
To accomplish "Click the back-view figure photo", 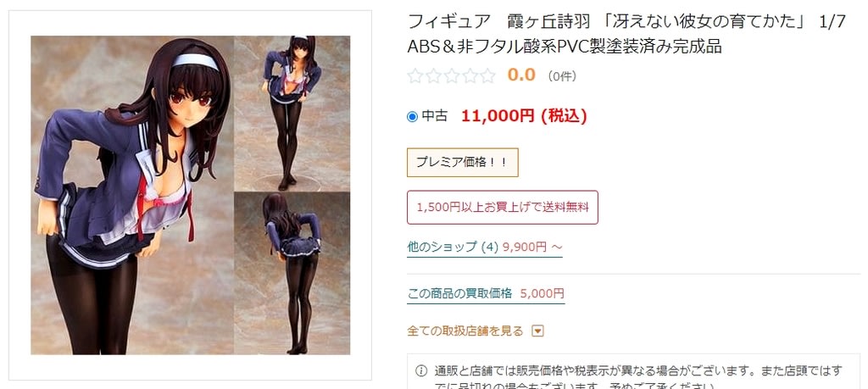I will (292, 274).
